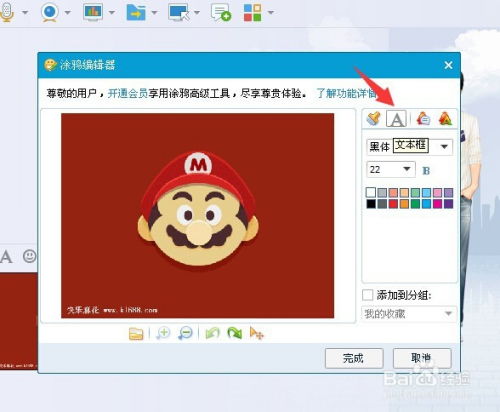Pick the light green color swatch
Image resolution: width=500 pixels, height=412 pixels.
coord(415,192)
